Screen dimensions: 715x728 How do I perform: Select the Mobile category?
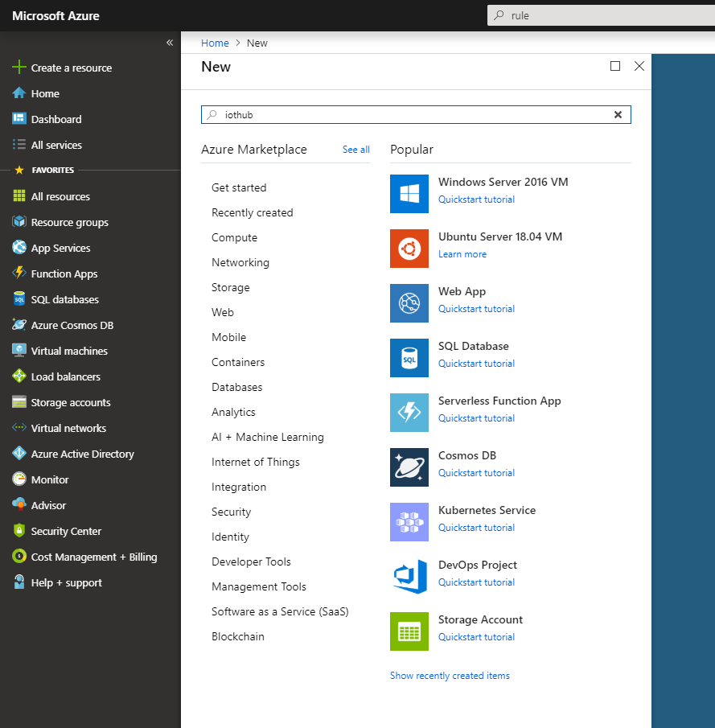(229, 337)
